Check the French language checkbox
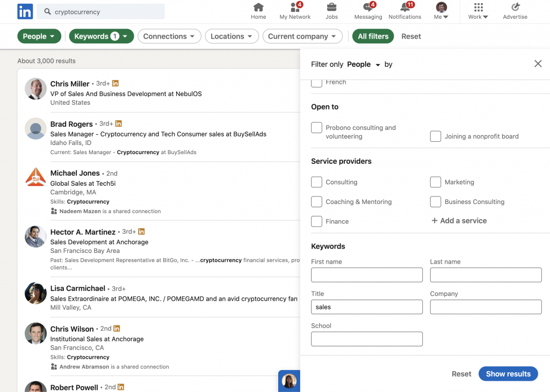 click(316, 83)
